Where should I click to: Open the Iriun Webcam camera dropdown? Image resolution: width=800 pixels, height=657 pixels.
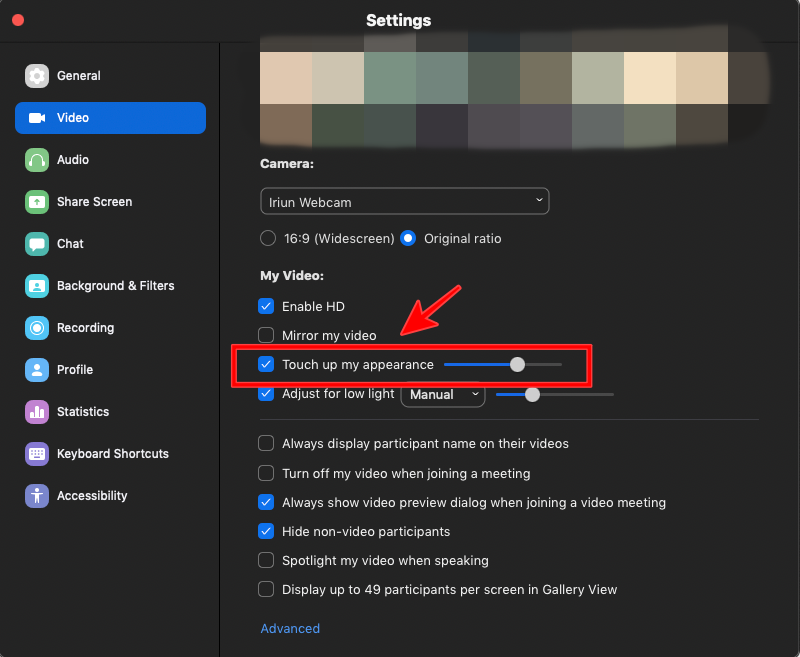(405, 201)
